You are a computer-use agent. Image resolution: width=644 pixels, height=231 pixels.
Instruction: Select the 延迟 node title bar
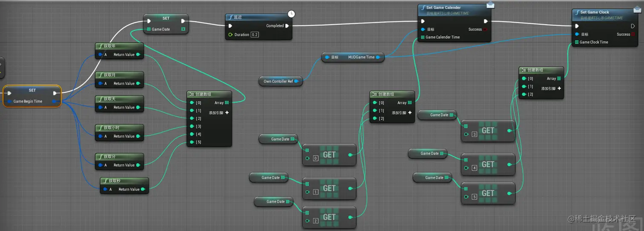[x=259, y=17]
